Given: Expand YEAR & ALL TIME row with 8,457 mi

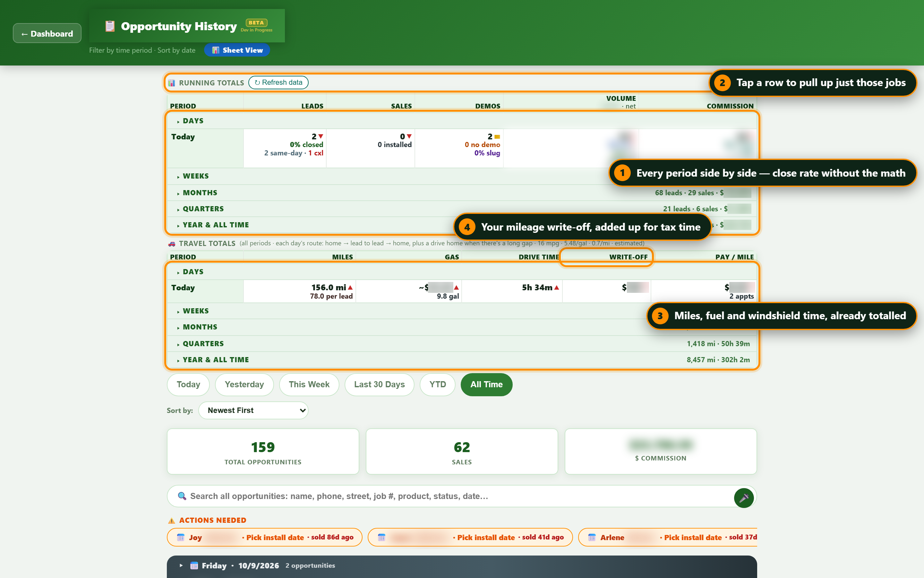Looking at the screenshot, I should pos(462,360).
